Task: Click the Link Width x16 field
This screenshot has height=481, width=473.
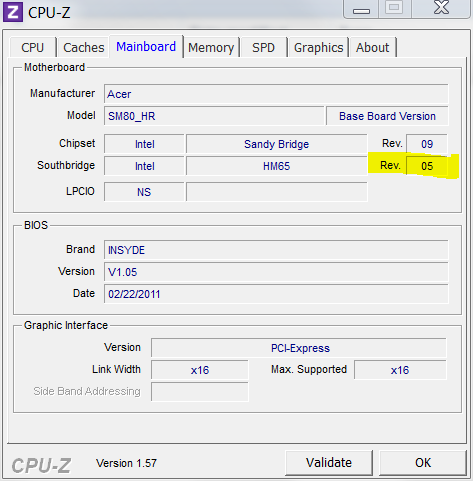Action: [200, 370]
